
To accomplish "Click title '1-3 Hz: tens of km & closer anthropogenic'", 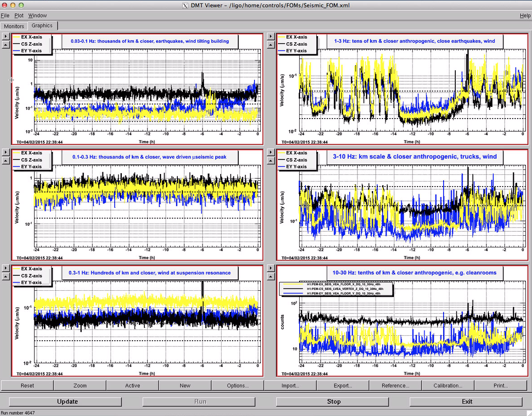I will click(x=415, y=41).
